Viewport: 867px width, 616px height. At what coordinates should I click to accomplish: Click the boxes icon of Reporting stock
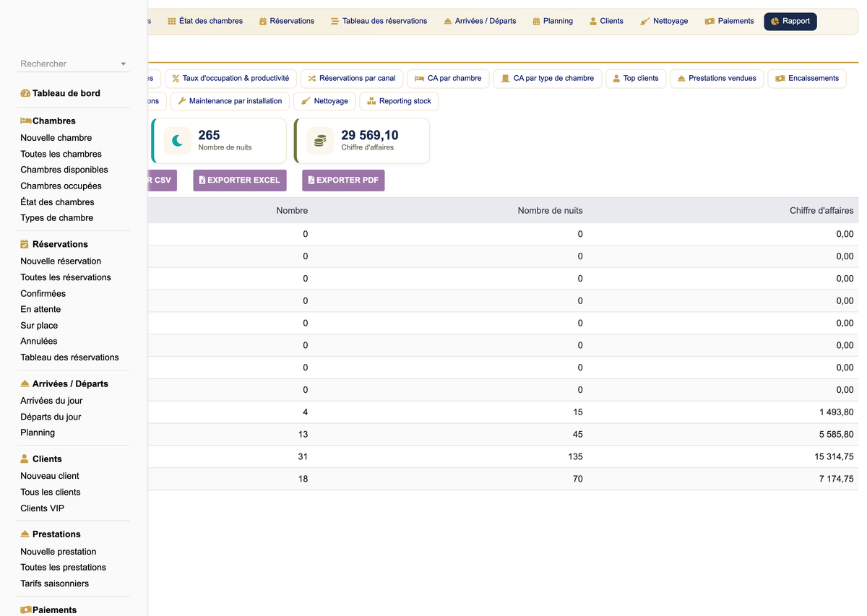coord(371,101)
